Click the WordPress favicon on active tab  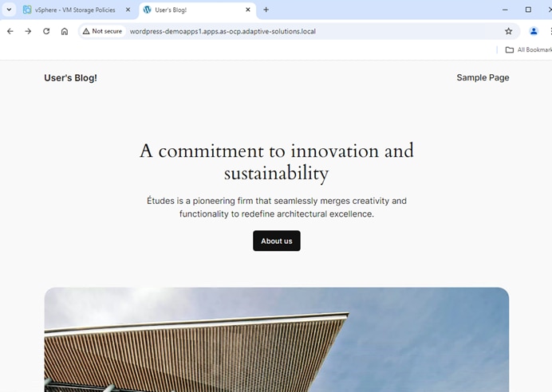pyautogui.click(x=147, y=10)
